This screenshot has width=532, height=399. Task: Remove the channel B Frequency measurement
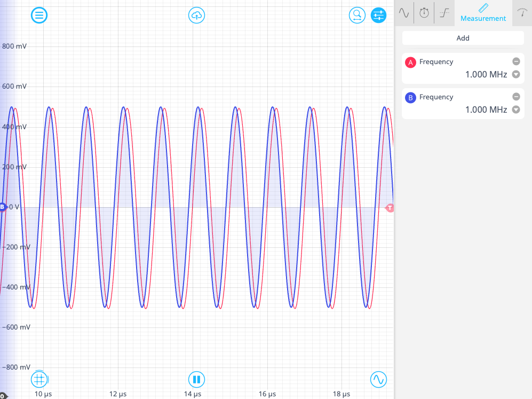516,97
